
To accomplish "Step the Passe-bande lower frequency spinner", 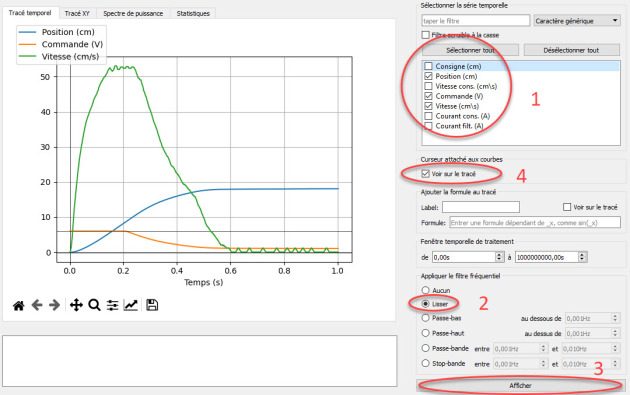I will coord(543,349).
